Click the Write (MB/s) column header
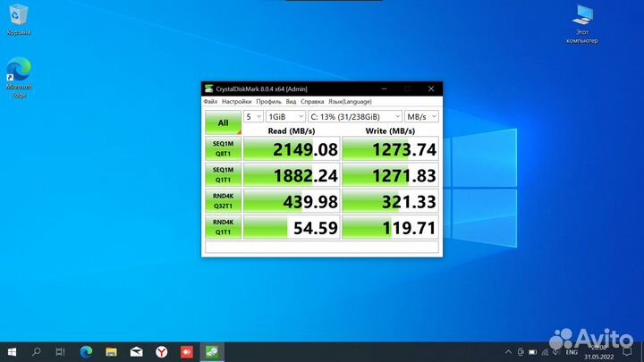Image resolution: width=644 pixels, height=362 pixels. [390, 130]
